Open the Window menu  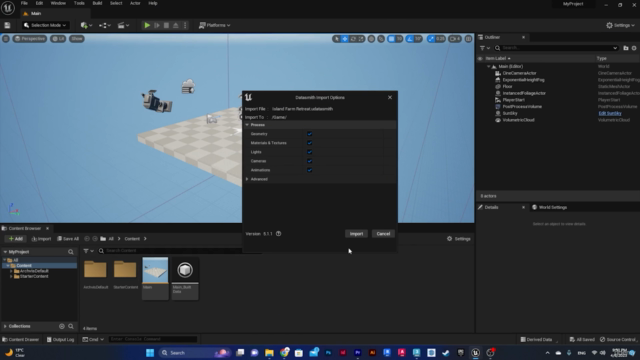click(58, 3)
